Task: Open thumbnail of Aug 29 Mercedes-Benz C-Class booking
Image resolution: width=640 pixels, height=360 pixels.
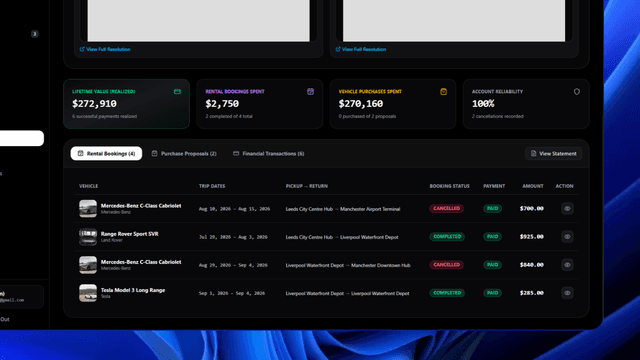Action: point(88,265)
